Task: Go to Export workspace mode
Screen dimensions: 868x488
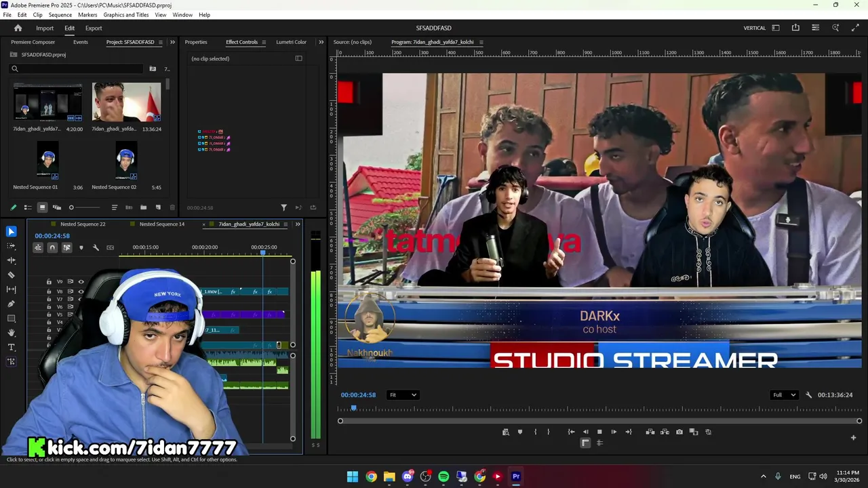Action: click(x=94, y=28)
